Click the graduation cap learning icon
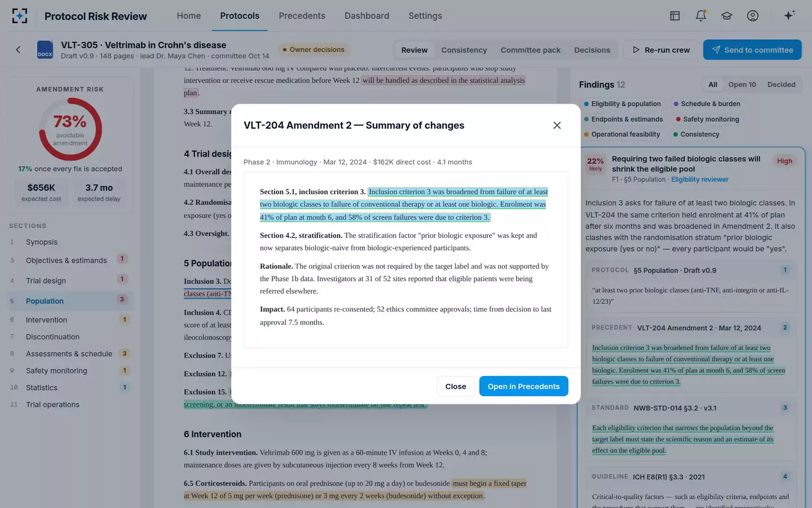The width and height of the screenshot is (812, 508). [x=727, y=16]
